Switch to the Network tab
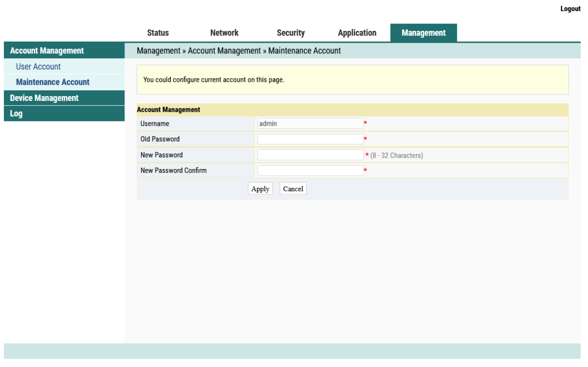 tap(224, 33)
